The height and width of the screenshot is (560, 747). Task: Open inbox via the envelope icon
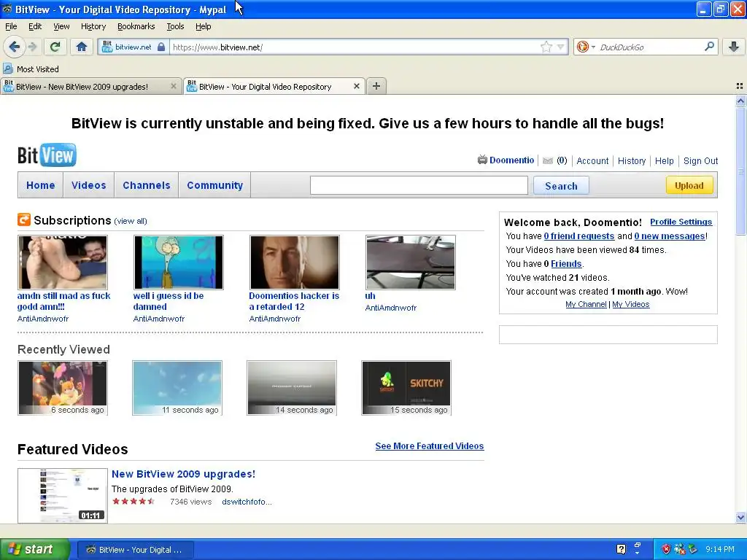point(548,160)
